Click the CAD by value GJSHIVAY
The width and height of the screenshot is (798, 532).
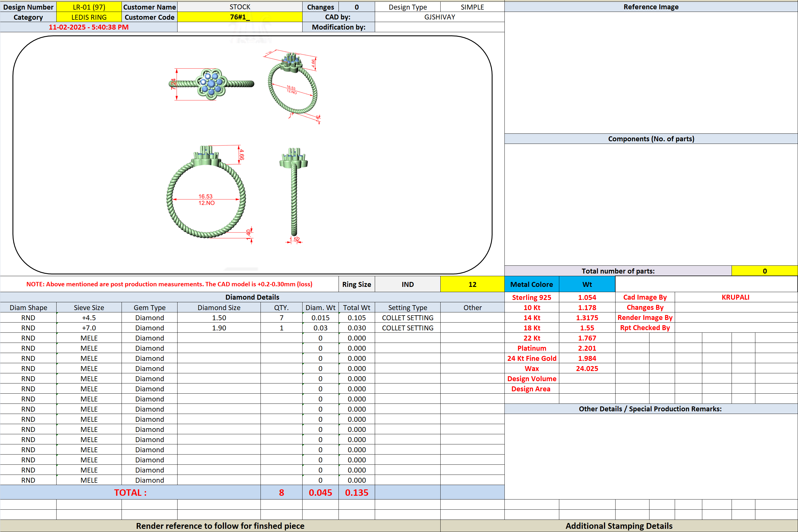pyautogui.click(x=440, y=17)
